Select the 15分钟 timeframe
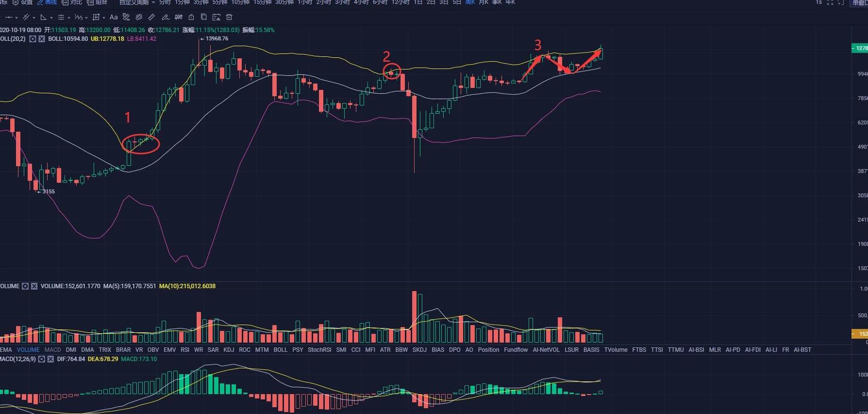868x414 pixels. [263, 2]
